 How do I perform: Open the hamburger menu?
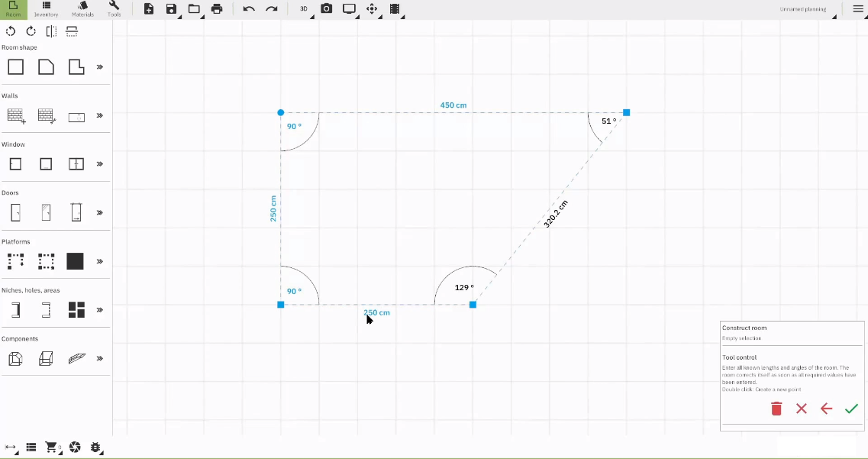tap(857, 9)
